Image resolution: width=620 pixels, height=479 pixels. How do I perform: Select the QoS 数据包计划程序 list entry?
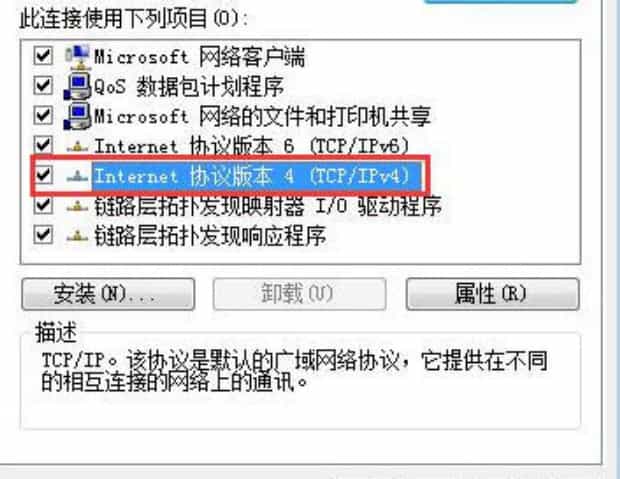189,86
